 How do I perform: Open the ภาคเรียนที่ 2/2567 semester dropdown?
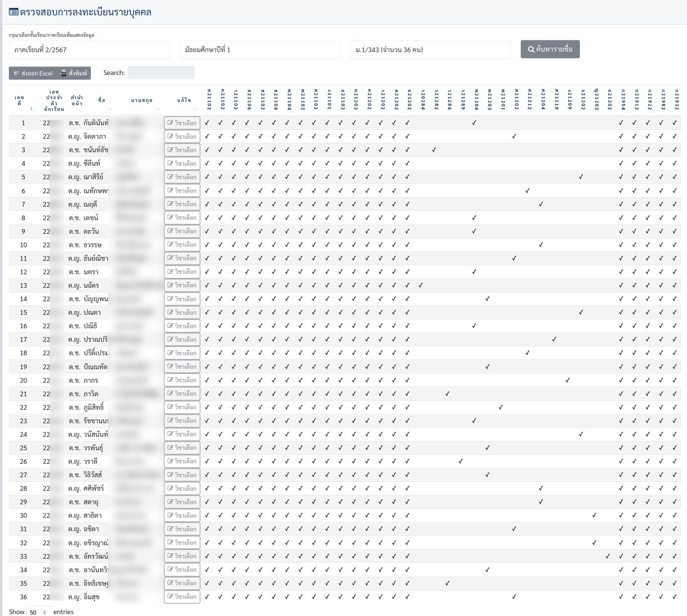[x=89, y=49]
